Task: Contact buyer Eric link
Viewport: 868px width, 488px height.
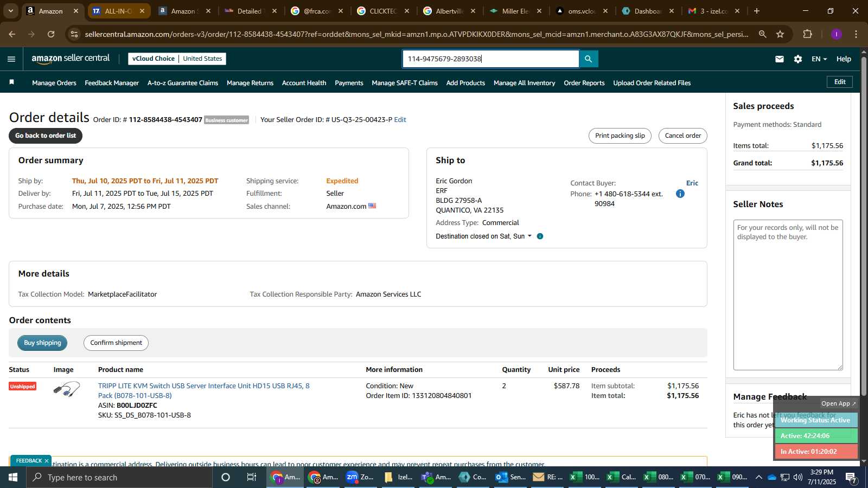Action: 692,183
